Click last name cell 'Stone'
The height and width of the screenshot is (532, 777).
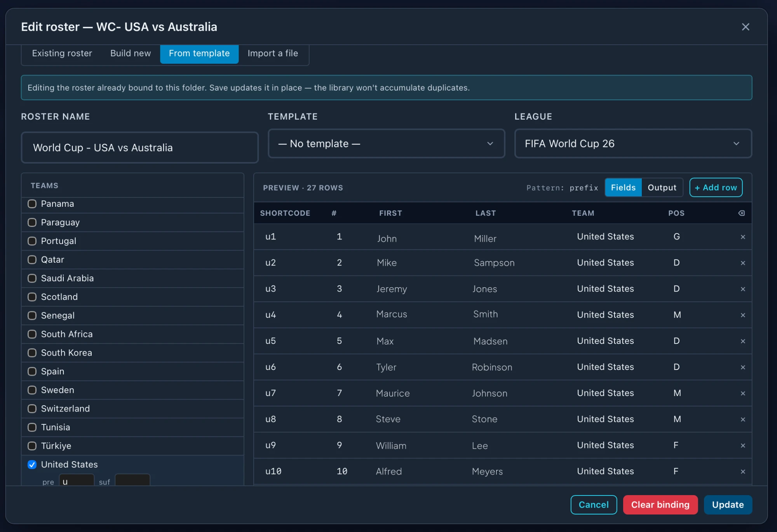point(484,419)
